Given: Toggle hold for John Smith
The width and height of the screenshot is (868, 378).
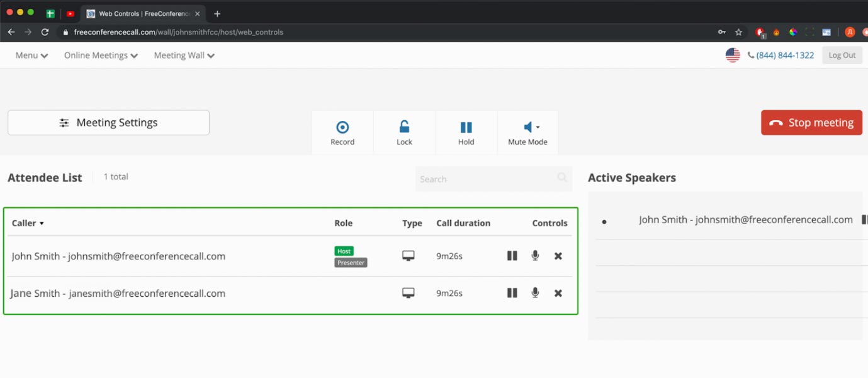Looking at the screenshot, I should [x=512, y=256].
